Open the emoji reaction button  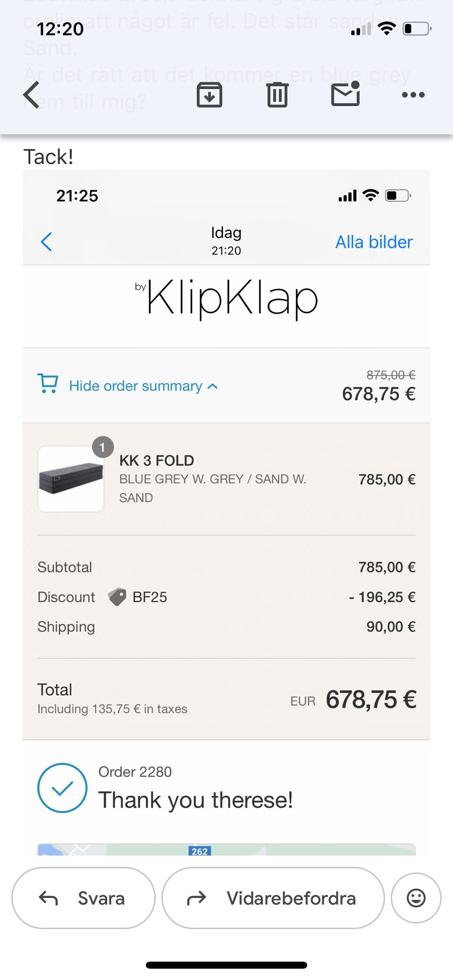(416, 898)
